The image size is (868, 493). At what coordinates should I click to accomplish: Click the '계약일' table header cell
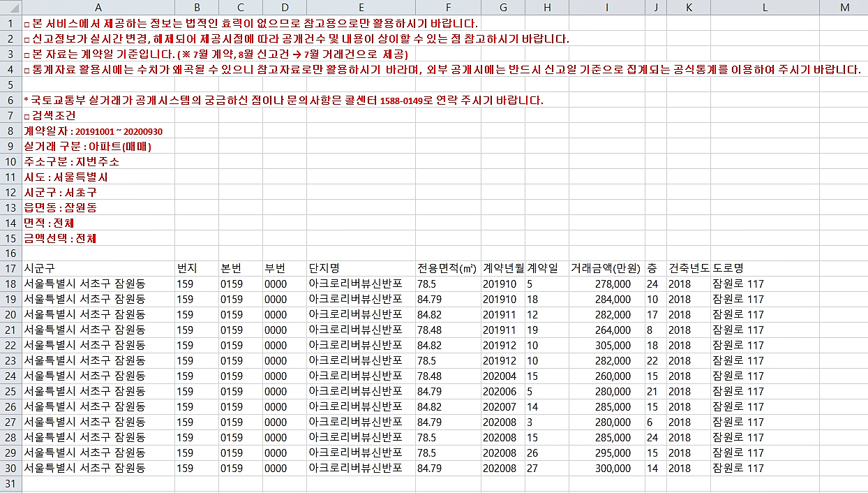coord(546,268)
